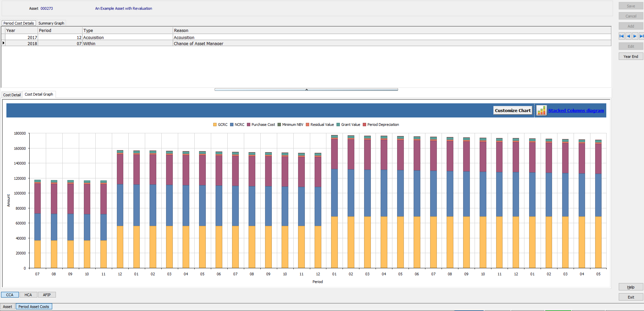Click the stacked columns chart icon beside the link
This screenshot has width=644, height=311.
click(x=542, y=110)
